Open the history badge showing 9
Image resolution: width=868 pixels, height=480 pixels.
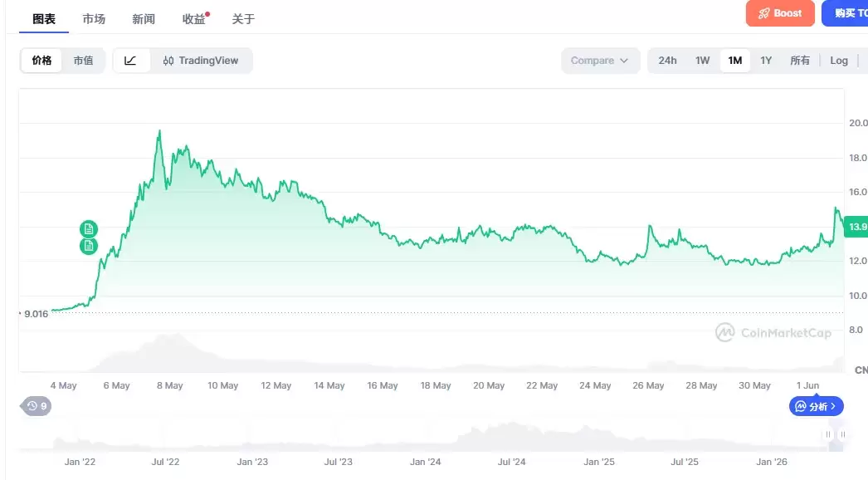[x=37, y=406]
